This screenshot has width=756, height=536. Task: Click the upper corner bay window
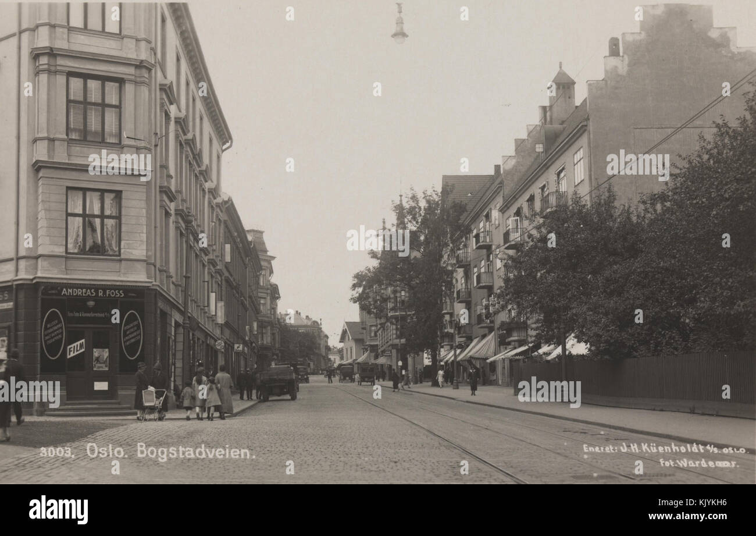coord(93,109)
